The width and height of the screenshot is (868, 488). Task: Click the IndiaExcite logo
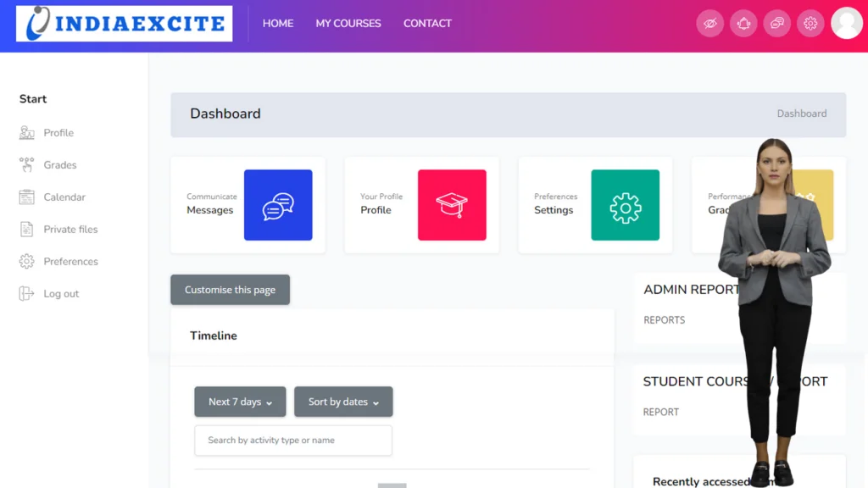[x=125, y=24]
